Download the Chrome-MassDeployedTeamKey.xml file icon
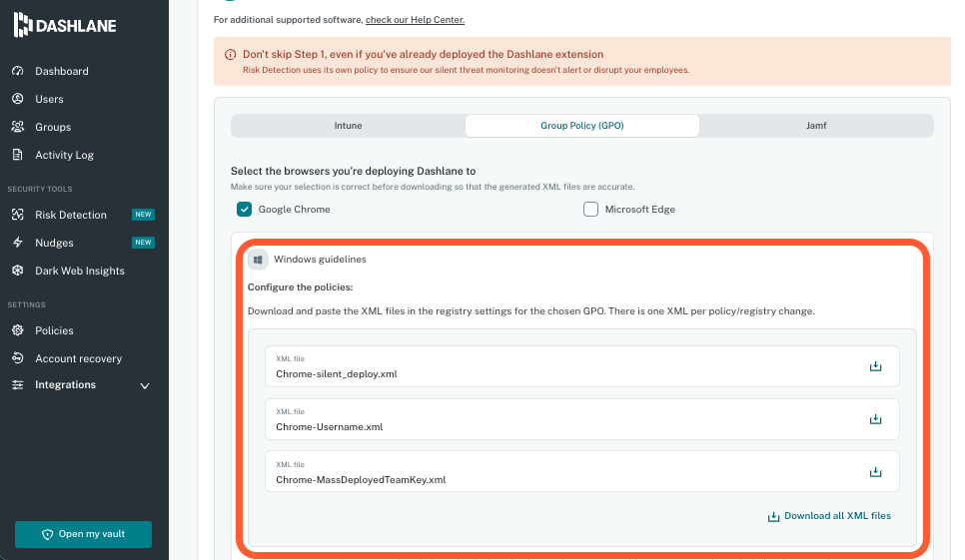 pyautogui.click(x=875, y=472)
